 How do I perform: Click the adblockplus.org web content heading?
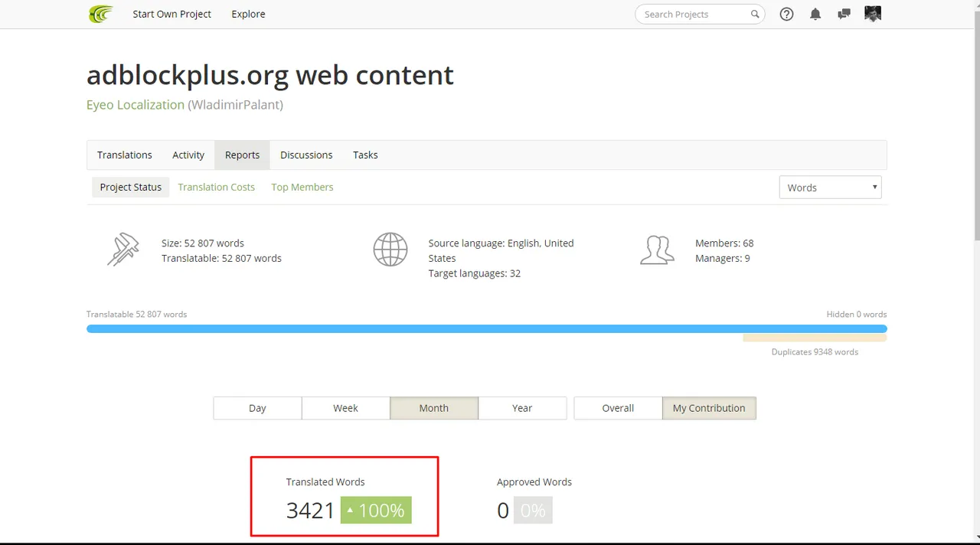pyautogui.click(x=270, y=74)
